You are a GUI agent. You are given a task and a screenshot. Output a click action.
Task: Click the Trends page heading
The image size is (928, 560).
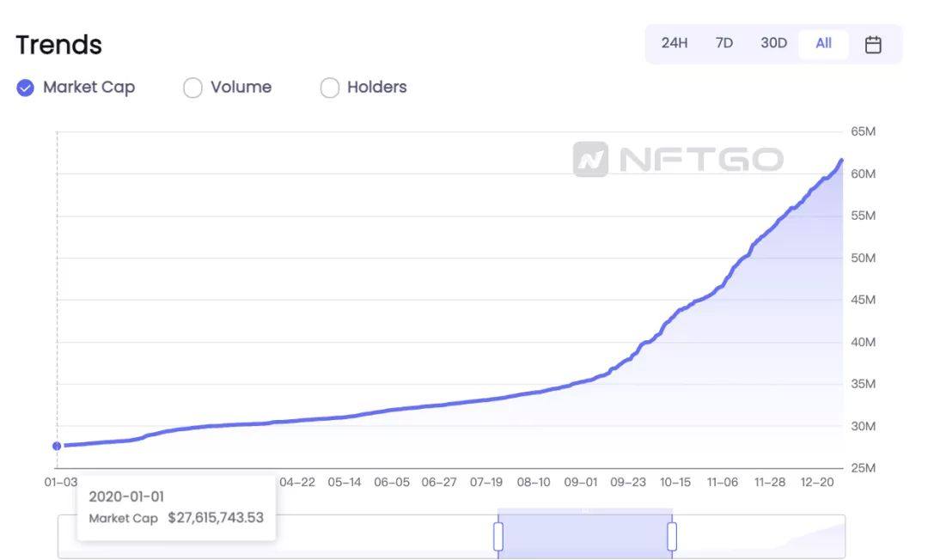pos(58,44)
